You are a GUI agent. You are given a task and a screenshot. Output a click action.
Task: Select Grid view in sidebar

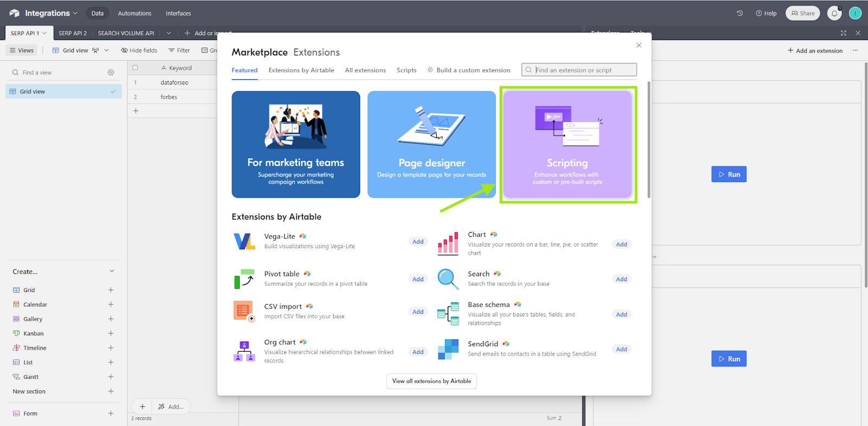63,92
